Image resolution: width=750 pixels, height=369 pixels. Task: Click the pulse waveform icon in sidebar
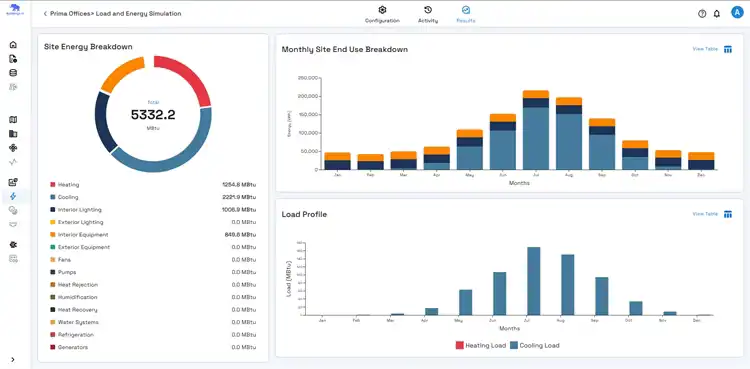tap(13, 162)
